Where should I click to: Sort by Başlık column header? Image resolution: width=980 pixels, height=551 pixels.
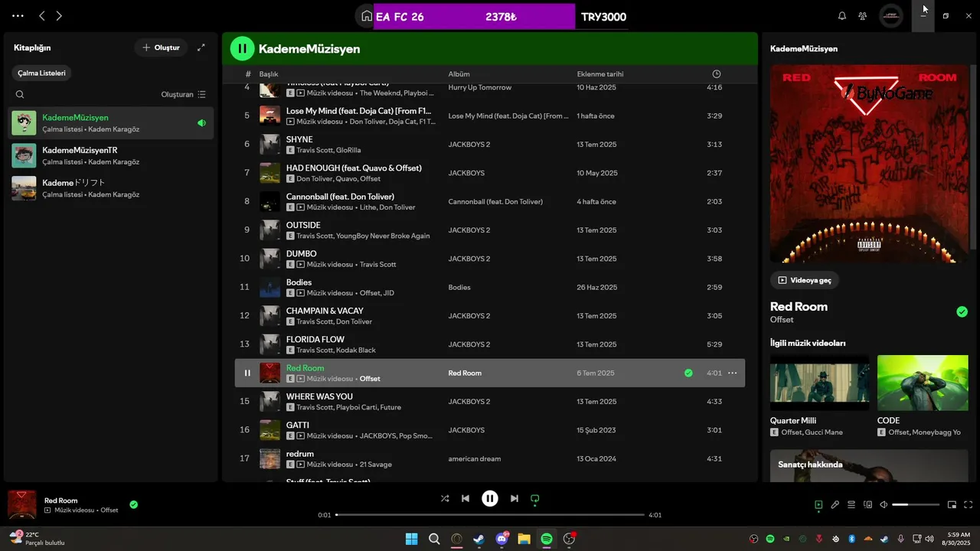point(269,74)
